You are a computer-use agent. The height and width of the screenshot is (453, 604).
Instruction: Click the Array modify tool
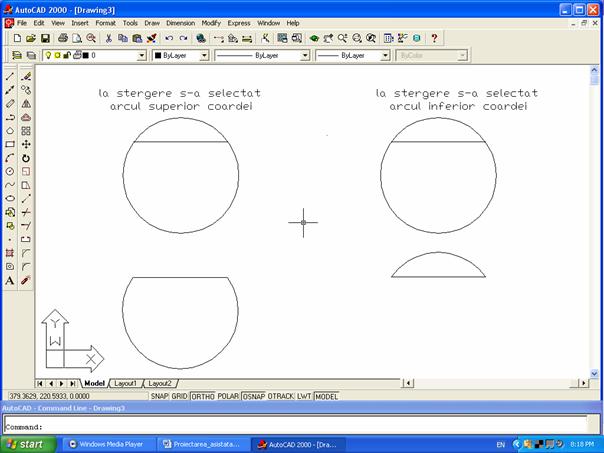(26, 130)
